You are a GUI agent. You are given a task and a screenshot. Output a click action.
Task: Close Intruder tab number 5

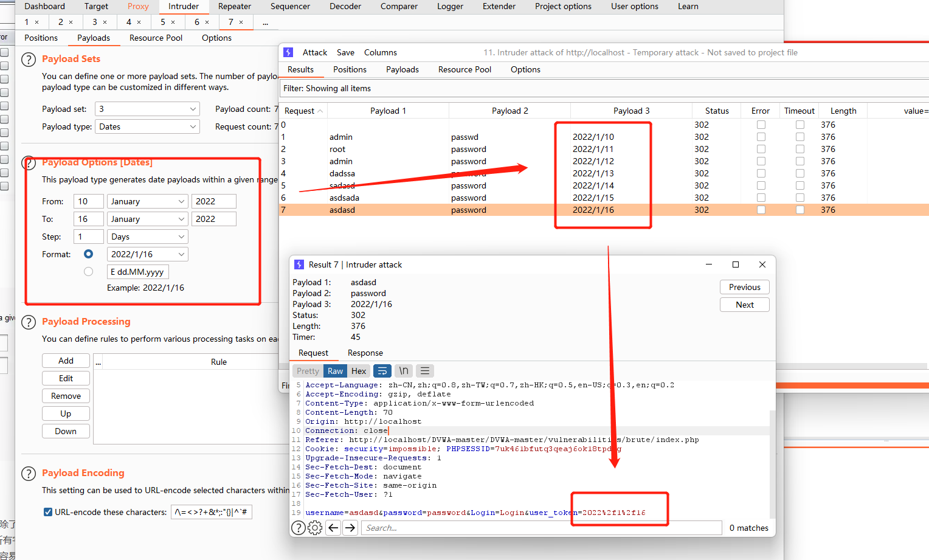click(173, 22)
